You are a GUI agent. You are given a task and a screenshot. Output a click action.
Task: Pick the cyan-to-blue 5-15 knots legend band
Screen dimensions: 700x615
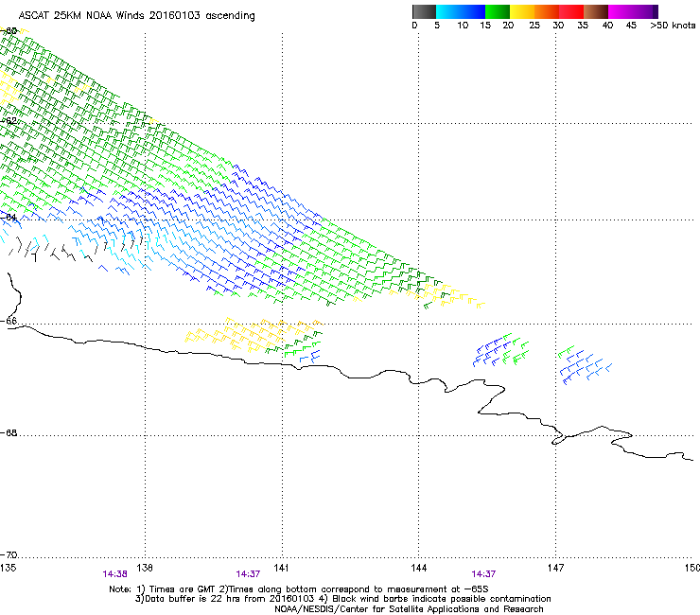click(461, 11)
